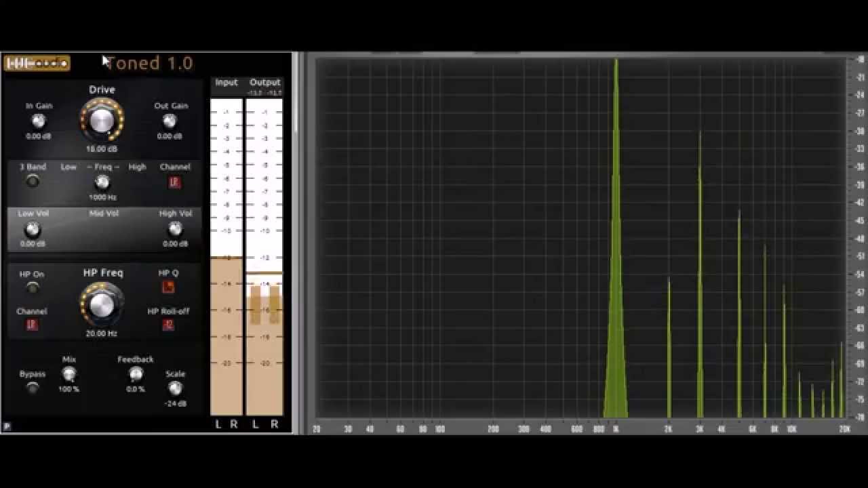Screen dimensions: 868x488
Task: Click the Low Vol knob
Action: (32, 229)
